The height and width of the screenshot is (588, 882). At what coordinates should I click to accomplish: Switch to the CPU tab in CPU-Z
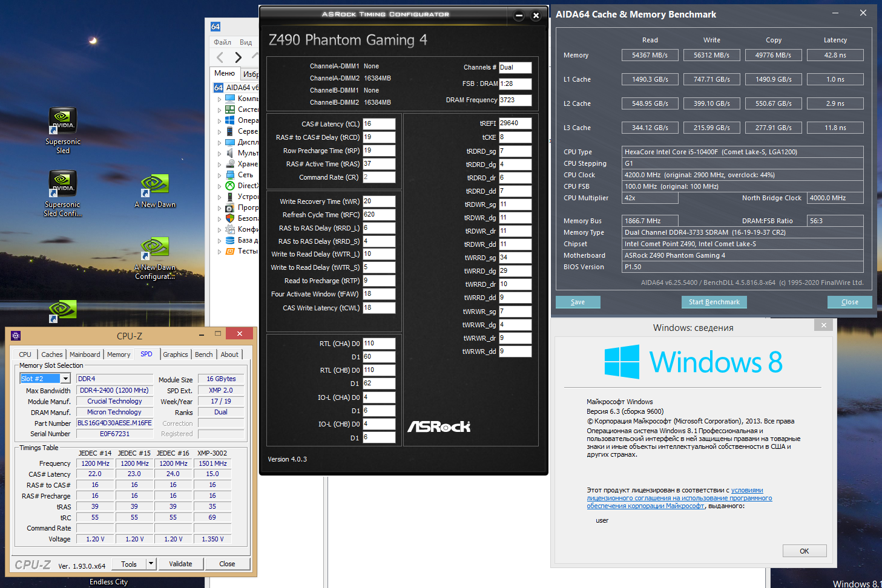click(x=25, y=354)
